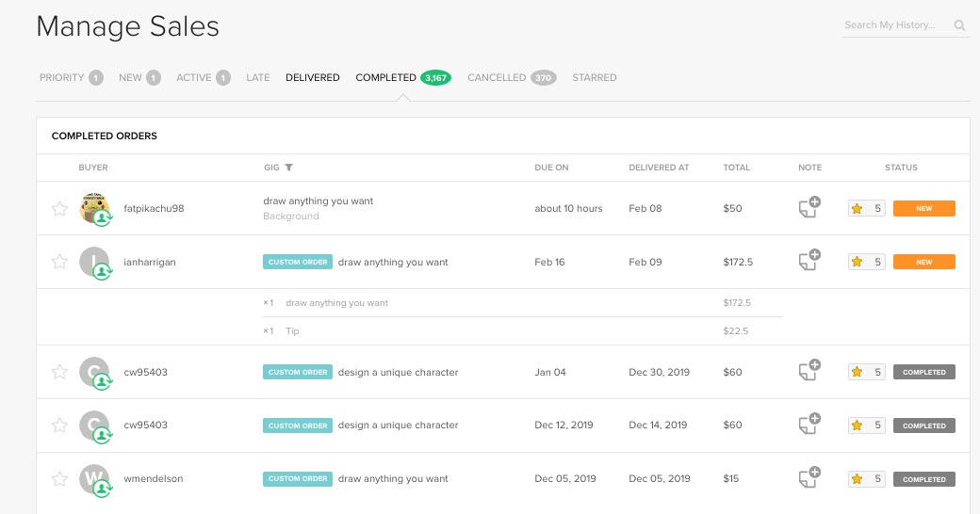Switch to the Cancelled tab
The width and height of the screenshot is (980, 514).
[x=497, y=77]
